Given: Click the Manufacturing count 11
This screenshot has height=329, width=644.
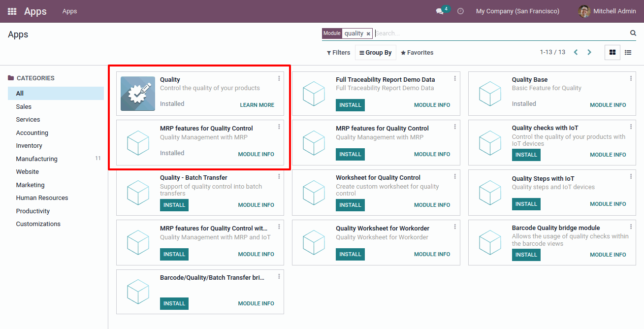Looking at the screenshot, I should point(98,159).
